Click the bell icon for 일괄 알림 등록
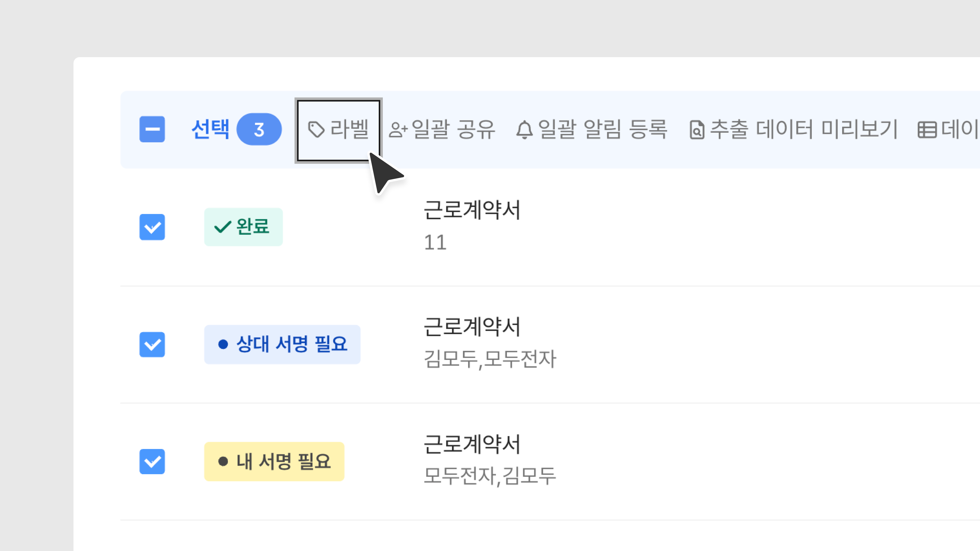 [524, 130]
